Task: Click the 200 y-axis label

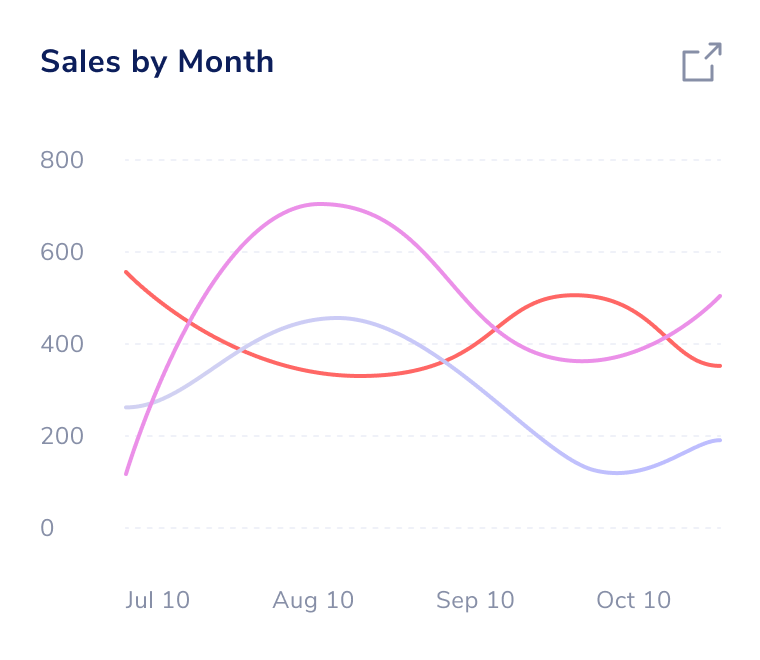Action: click(62, 436)
